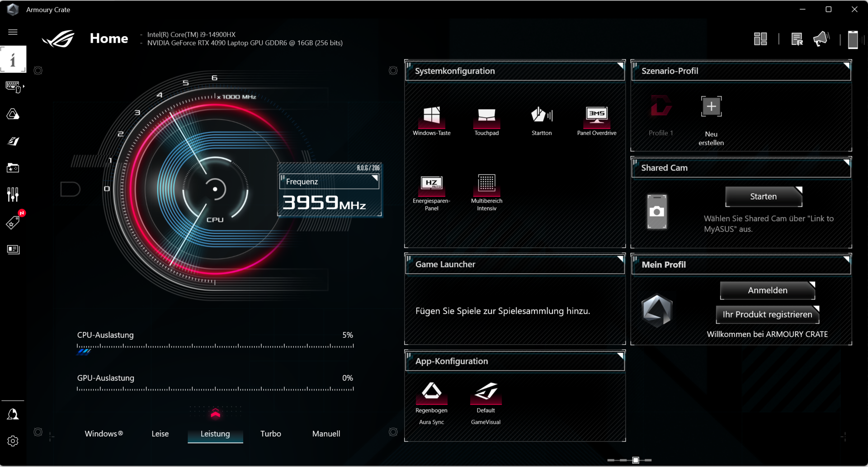This screenshot has width=868, height=467.
Task: Click the battery device icon in header
Action: (853, 39)
